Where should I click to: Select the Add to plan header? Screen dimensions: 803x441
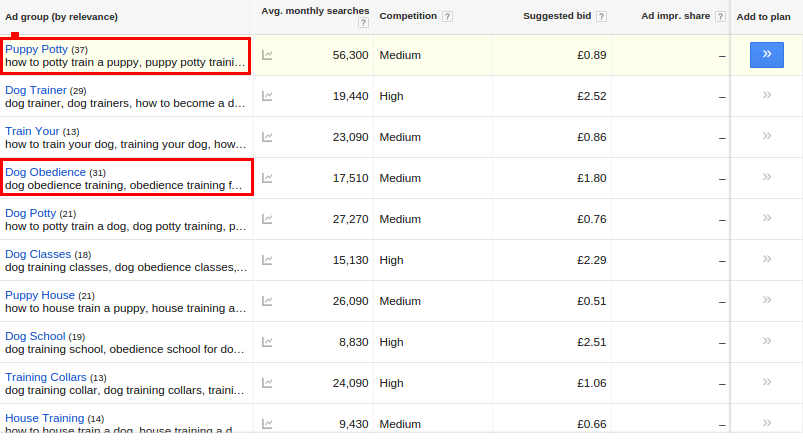click(764, 17)
